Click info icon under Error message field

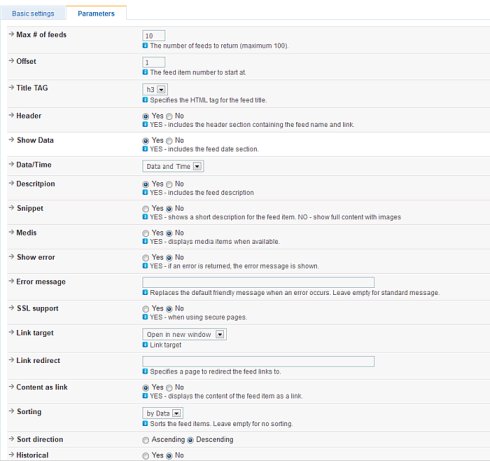[145, 292]
